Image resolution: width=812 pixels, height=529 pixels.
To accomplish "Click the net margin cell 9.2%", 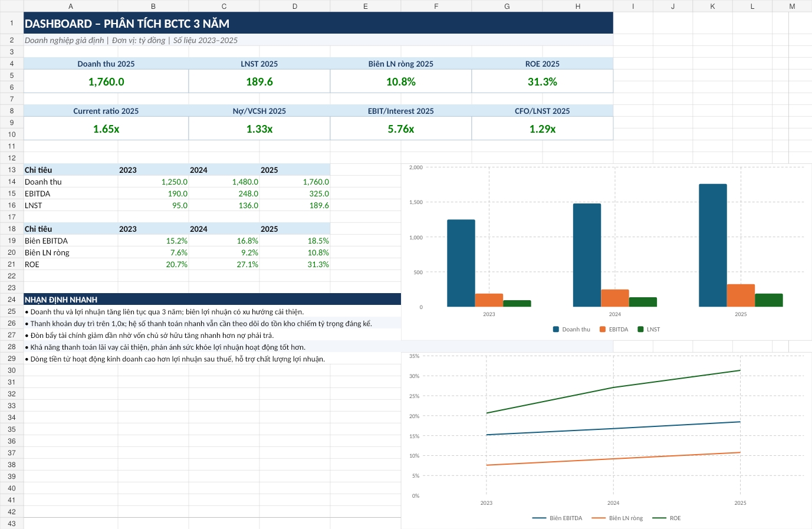I will point(224,252).
